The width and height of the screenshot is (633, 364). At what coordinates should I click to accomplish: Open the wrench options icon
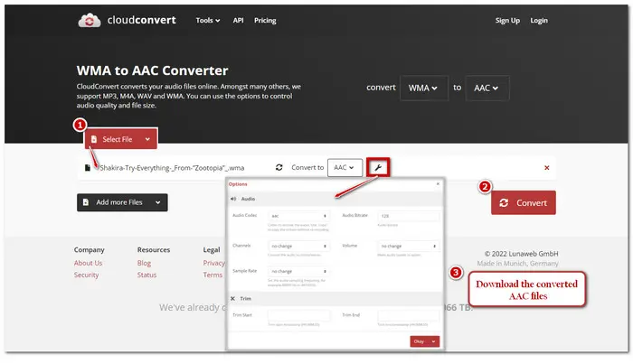(x=378, y=167)
